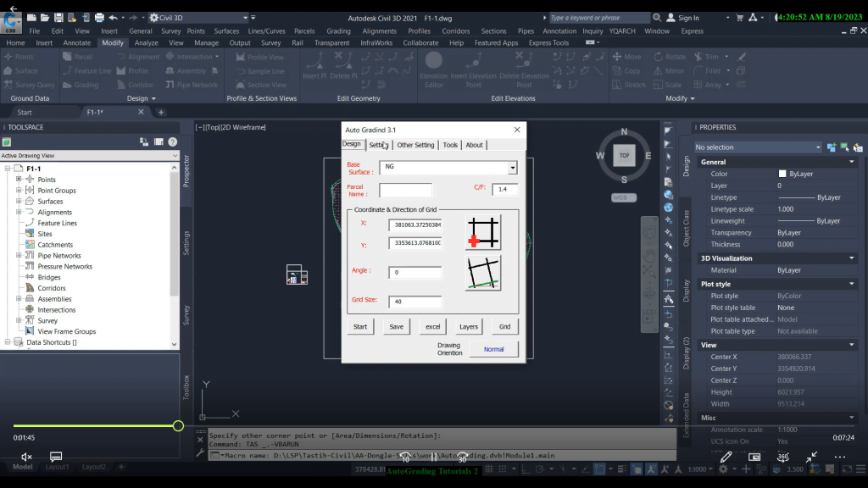Click the C/F value field
This screenshot has height=488, width=868.
[504, 189]
